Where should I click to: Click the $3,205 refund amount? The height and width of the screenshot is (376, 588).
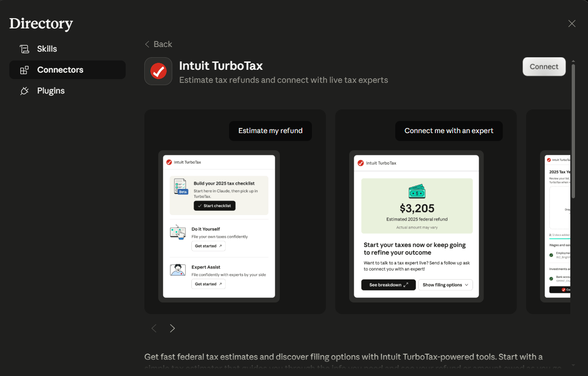[x=417, y=208]
